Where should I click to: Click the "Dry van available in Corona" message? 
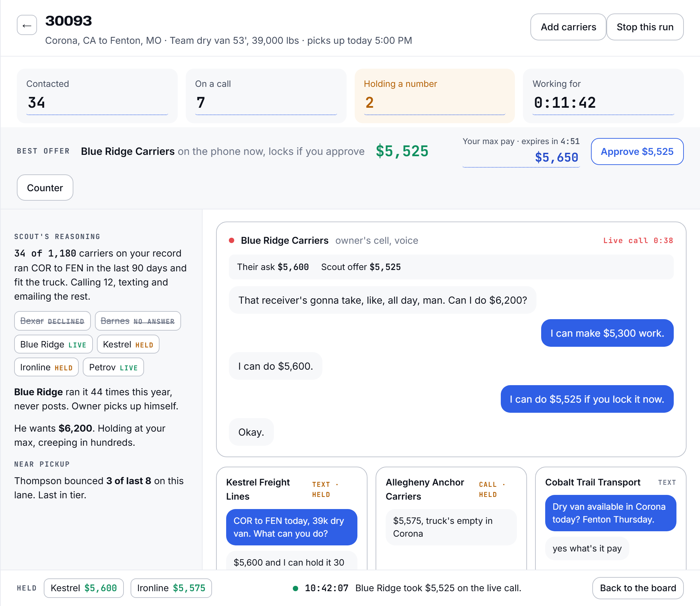(x=610, y=513)
